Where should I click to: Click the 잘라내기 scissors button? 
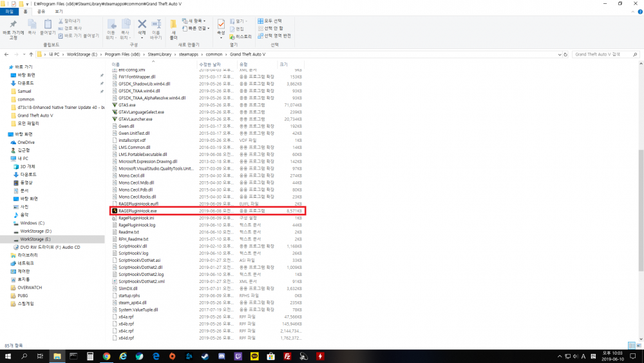[70, 21]
